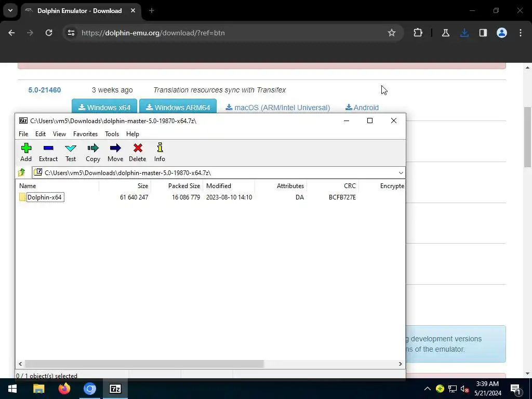Sort by the Modified column header
This screenshot has height=399, width=532.
229,185
